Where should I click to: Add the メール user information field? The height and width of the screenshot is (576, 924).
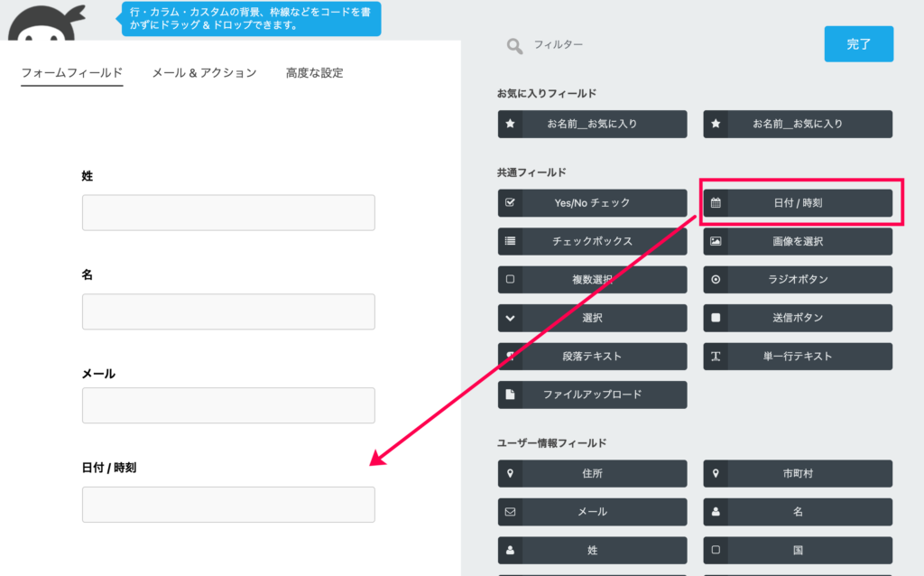point(592,512)
